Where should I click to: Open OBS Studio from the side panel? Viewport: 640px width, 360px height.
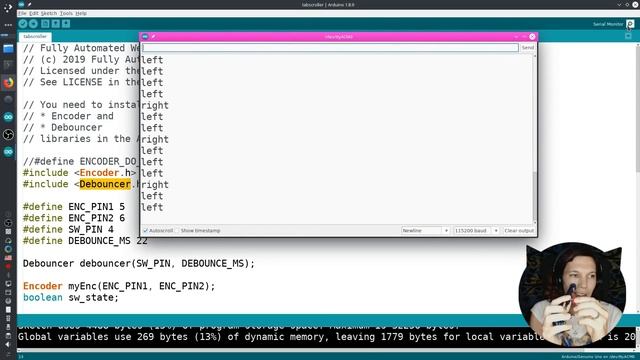pyautogui.click(x=8, y=134)
